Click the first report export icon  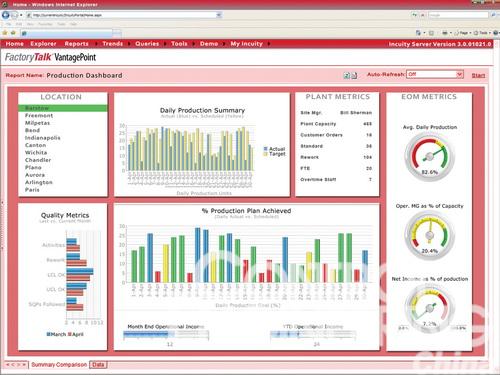click(x=347, y=76)
